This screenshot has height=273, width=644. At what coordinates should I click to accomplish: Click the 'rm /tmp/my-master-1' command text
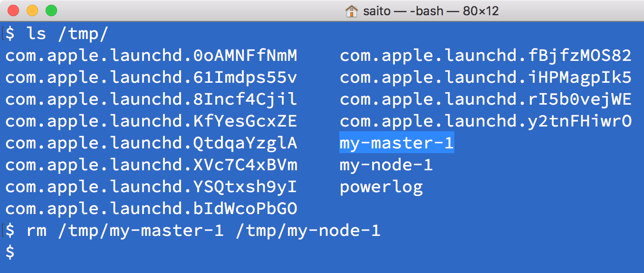click(x=125, y=231)
